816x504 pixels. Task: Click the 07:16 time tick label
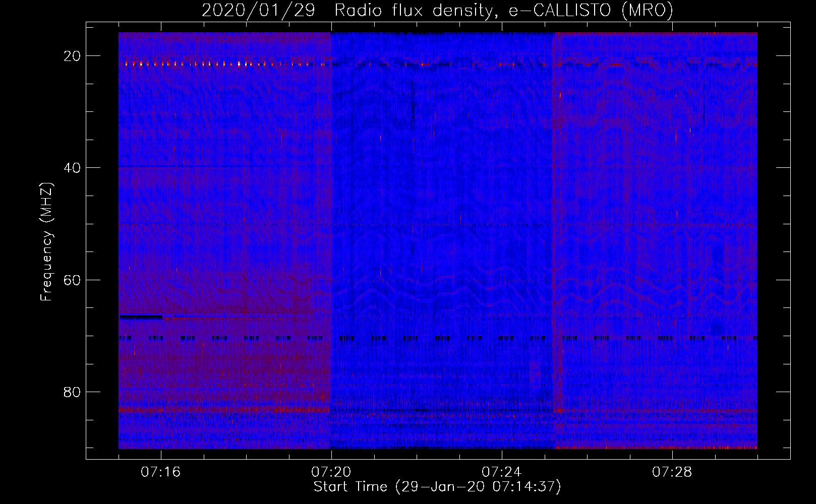click(161, 472)
